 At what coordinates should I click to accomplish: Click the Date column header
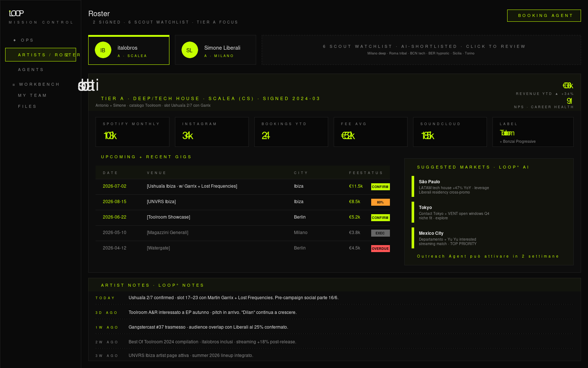click(110, 173)
